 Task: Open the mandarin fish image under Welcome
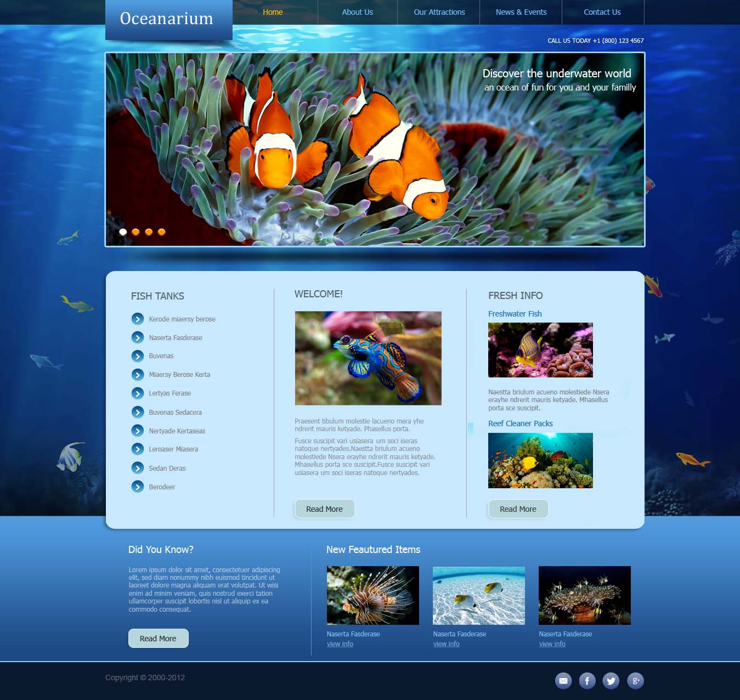click(x=368, y=358)
